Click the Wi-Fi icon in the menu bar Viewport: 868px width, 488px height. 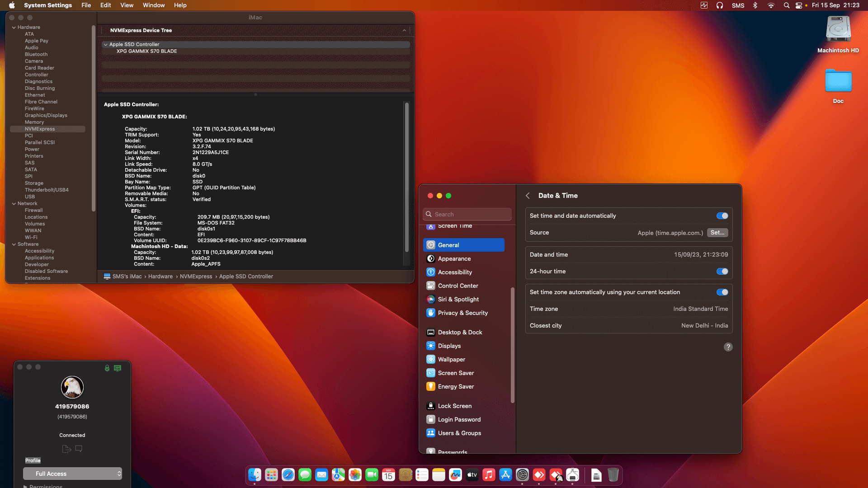pos(771,5)
